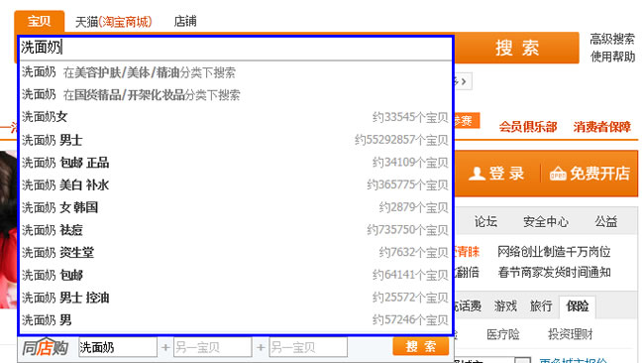644x363 pixels.
Task: Search 洗面奶 in the 美容护肤/美体/精油 category
Action: [x=236, y=72]
